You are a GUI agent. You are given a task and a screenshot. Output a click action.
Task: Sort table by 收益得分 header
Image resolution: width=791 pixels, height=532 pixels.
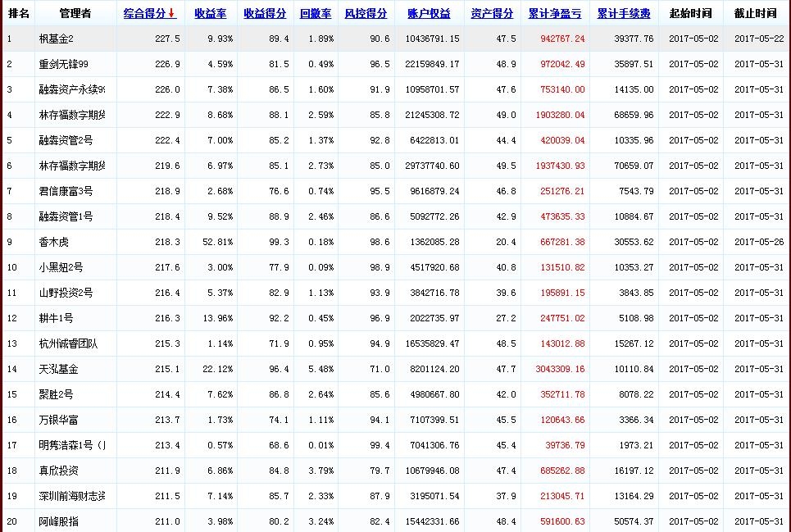tap(265, 14)
